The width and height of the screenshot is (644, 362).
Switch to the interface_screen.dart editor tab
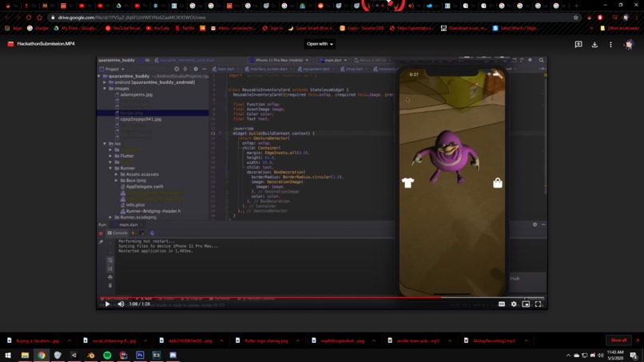(268, 69)
